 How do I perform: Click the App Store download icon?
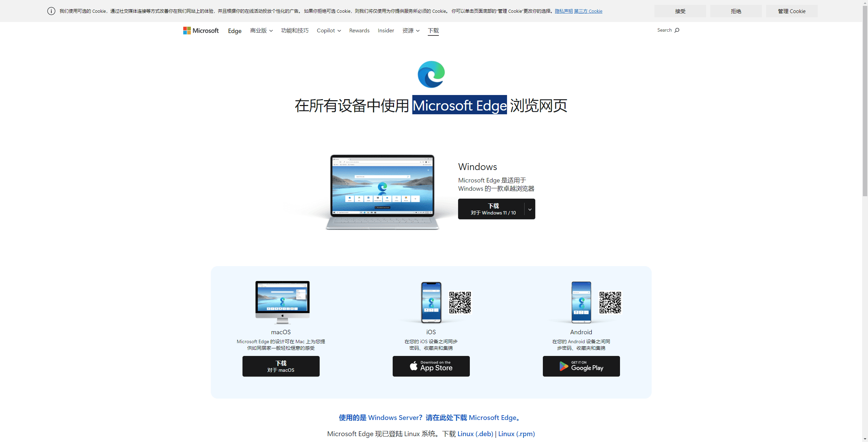[x=431, y=365]
